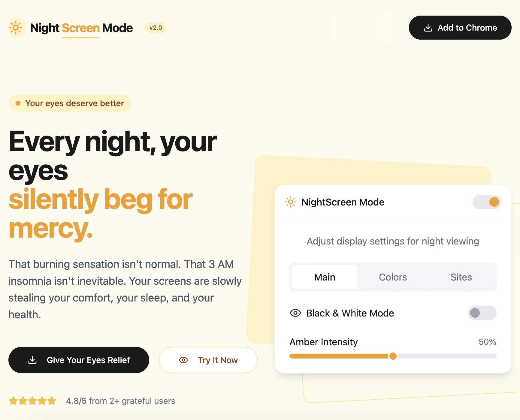Screen dimensions: 520x420
Task: Click the five gold rating stars
Action: [32, 401]
